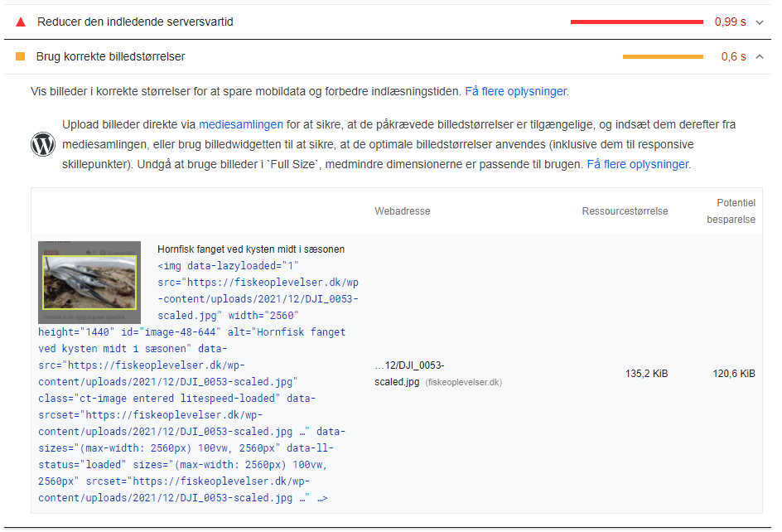Viewport: 782px width, 532px height.
Task: Open first 'Få flere oplysninger' link
Action: point(517,91)
